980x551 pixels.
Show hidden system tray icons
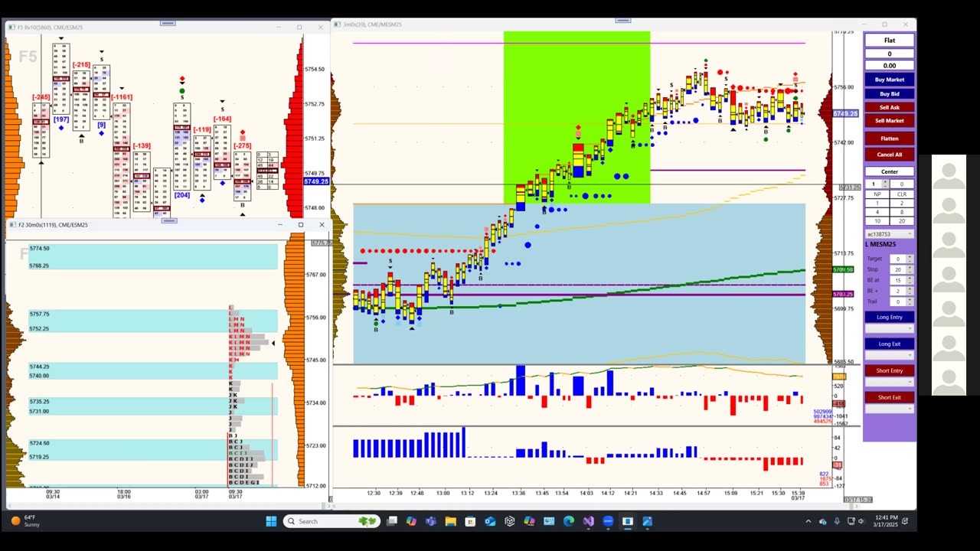click(808, 521)
